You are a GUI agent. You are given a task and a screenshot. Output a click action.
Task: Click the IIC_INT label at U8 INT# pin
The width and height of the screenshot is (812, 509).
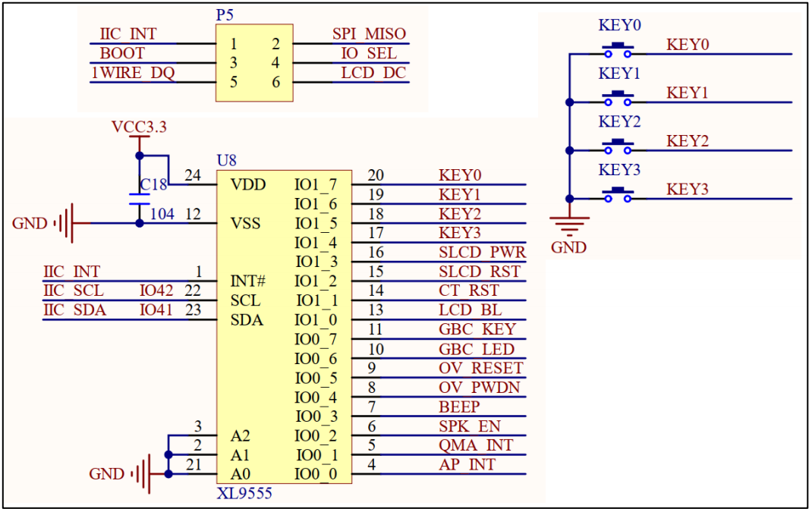click(x=71, y=272)
